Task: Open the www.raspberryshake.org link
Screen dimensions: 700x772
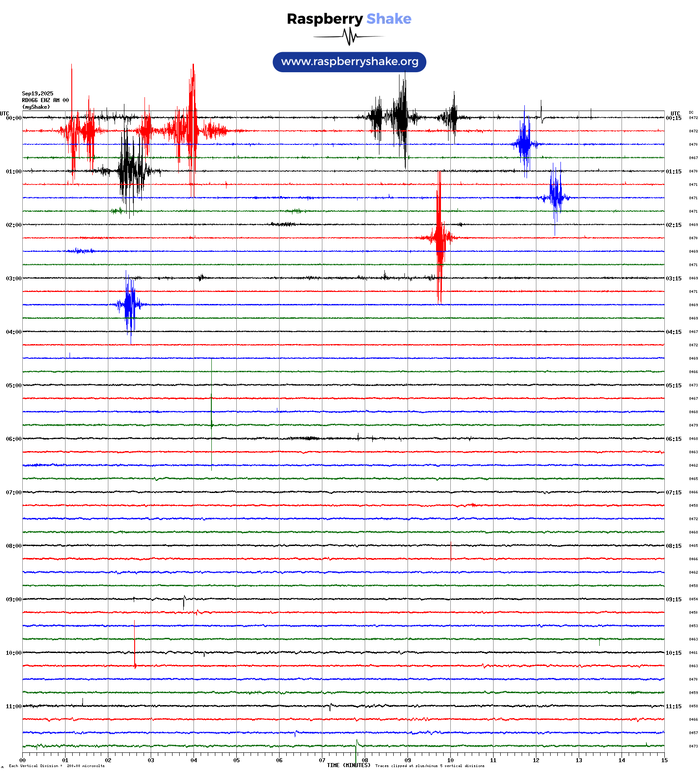Action: [349, 62]
